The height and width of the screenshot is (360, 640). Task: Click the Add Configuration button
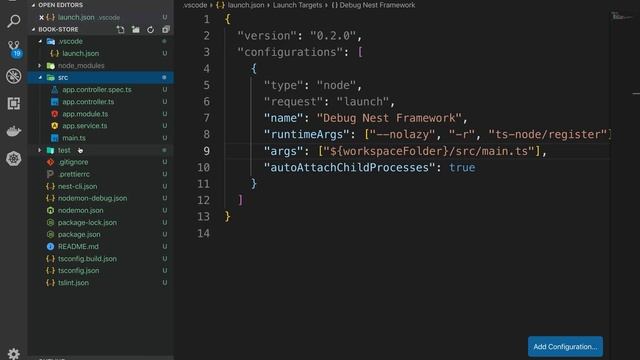coord(565,347)
